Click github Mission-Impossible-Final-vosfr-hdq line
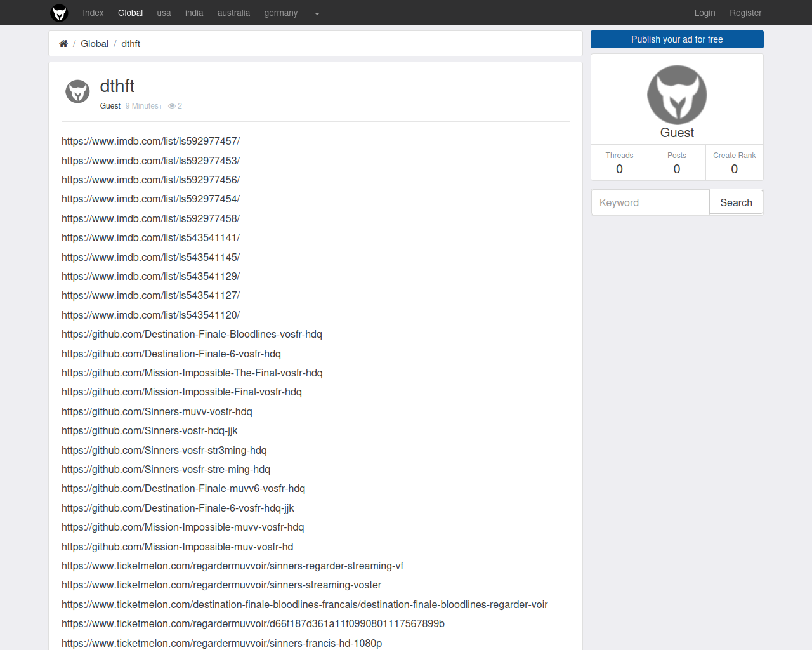Image resolution: width=812 pixels, height=650 pixels. (x=181, y=392)
